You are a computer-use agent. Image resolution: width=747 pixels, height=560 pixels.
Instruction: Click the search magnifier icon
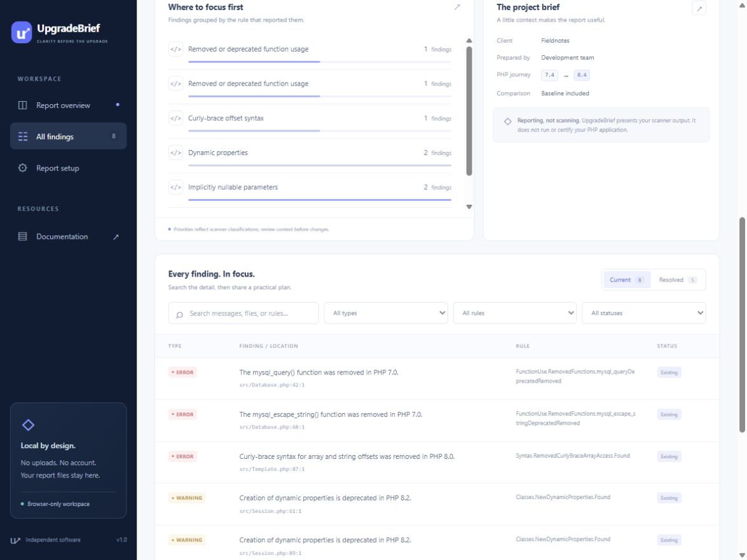[179, 314]
